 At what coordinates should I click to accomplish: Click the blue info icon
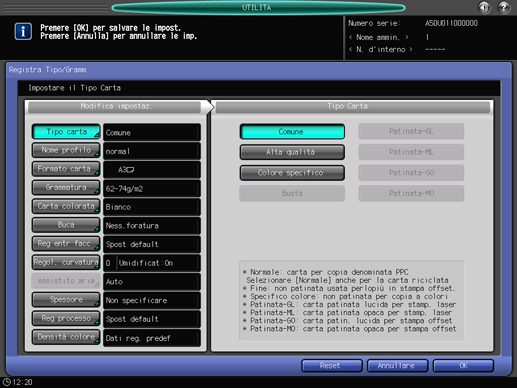tap(23, 32)
